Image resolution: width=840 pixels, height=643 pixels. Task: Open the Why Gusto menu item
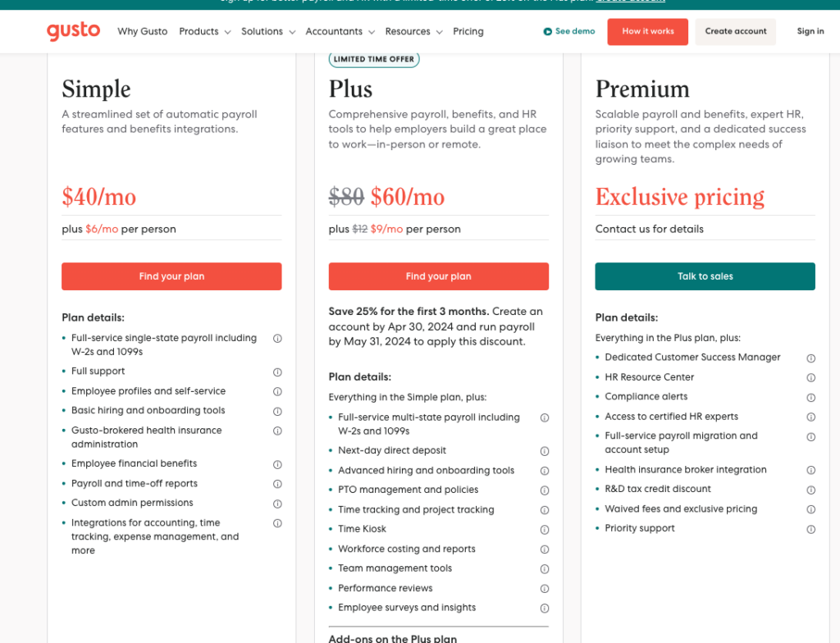(x=142, y=31)
